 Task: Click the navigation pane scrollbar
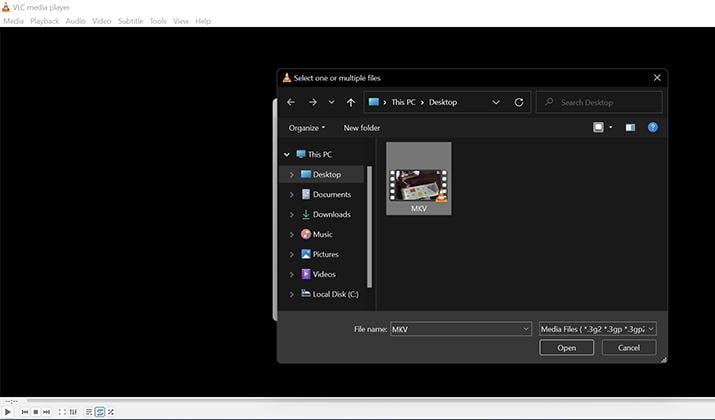point(369,227)
